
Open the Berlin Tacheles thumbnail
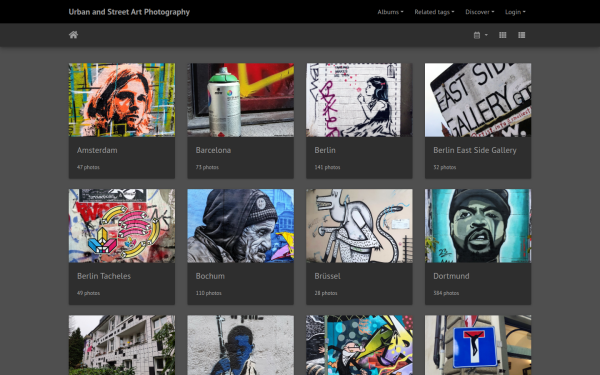coord(122,226)
